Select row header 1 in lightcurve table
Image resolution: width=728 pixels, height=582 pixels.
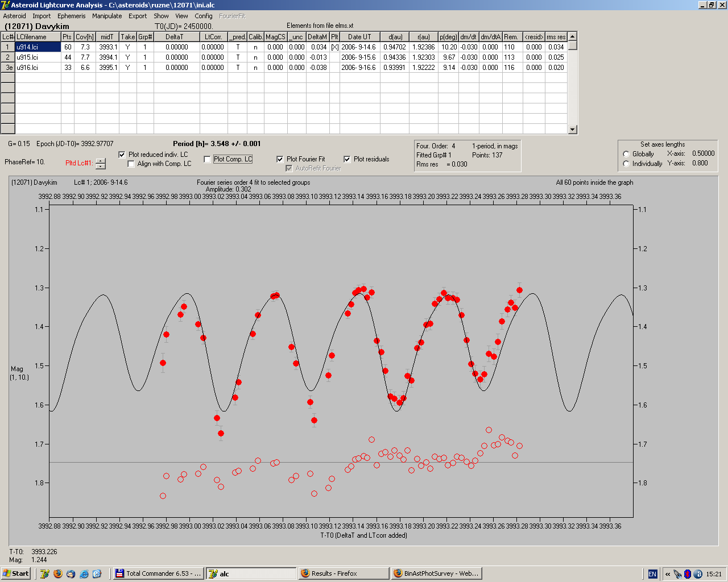click(x=8, y=47)
